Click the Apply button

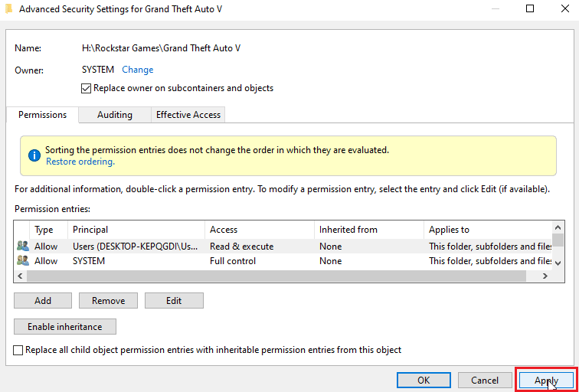coord(546,381)
